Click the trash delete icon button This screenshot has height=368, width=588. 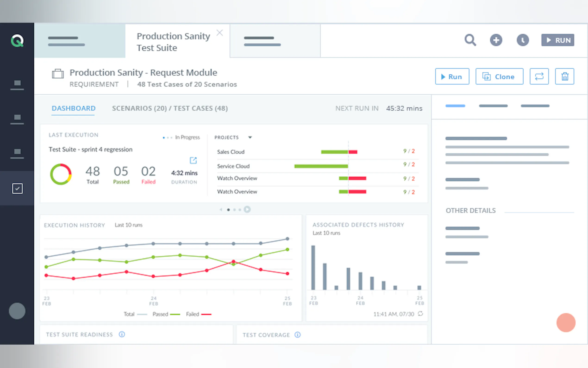564,76
